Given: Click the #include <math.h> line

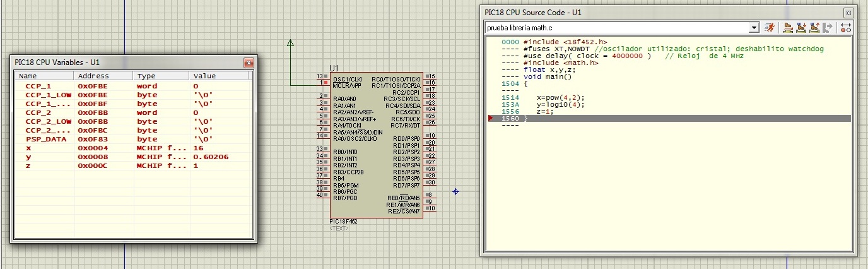Looking at the screenshot, I should [x=561, y=63].
